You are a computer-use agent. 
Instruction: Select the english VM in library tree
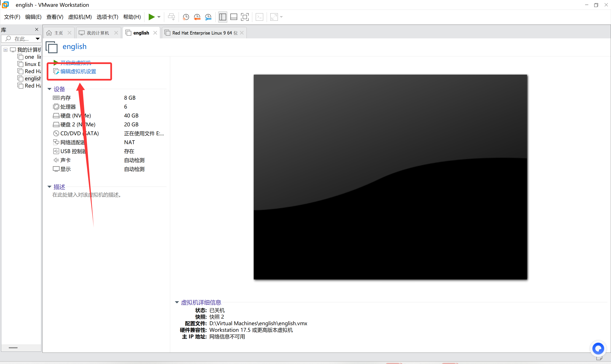(x=29, y=78)
